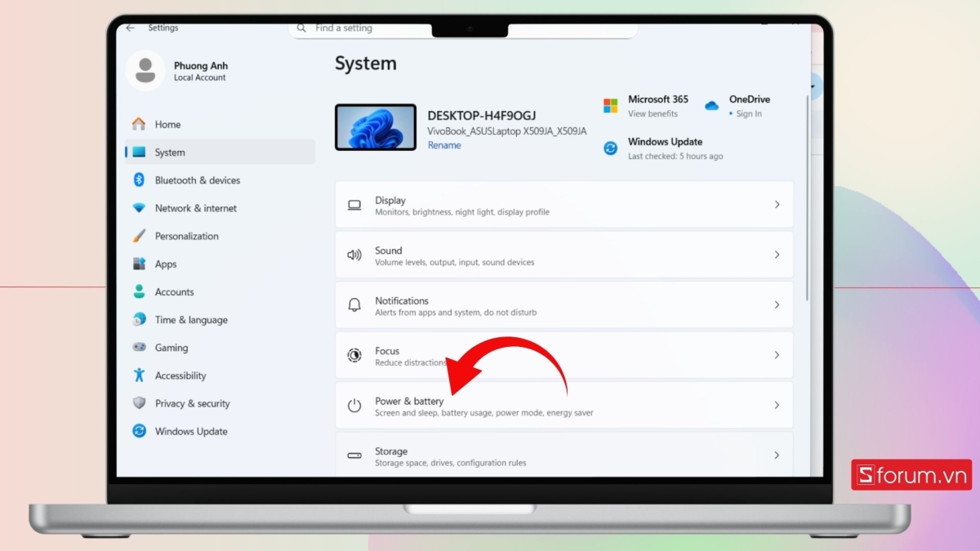Screen dimensions: 980x551
Task: Click the Phuong Anh profile avatar
Action: click(x=145, y=70)
